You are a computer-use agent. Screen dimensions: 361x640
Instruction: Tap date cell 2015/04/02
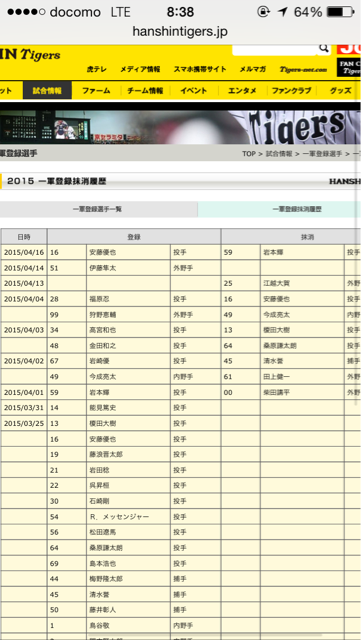(x=24, y=361)
